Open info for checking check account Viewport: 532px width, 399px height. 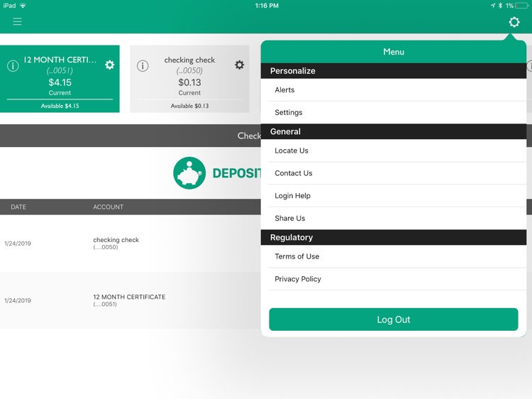[x=143, y=65]
